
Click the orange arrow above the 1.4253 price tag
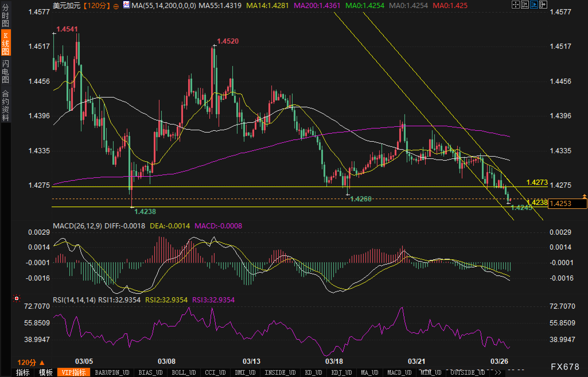point(584,197)
